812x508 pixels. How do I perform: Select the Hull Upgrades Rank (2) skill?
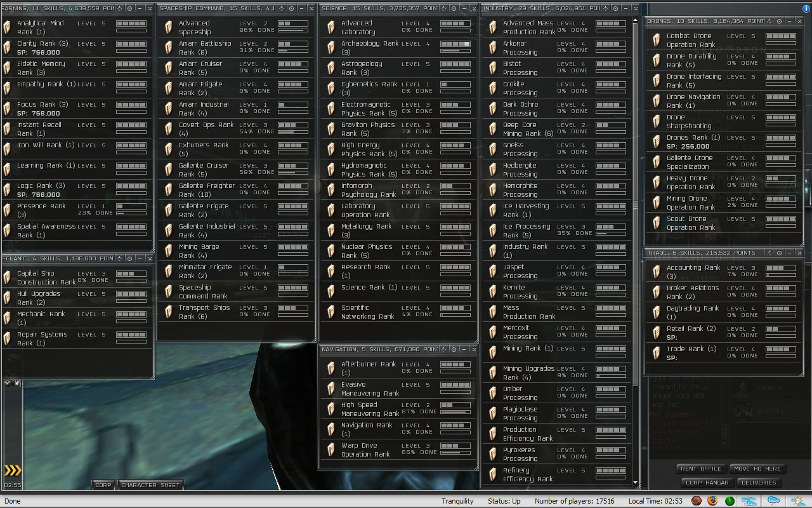(77, 298)
